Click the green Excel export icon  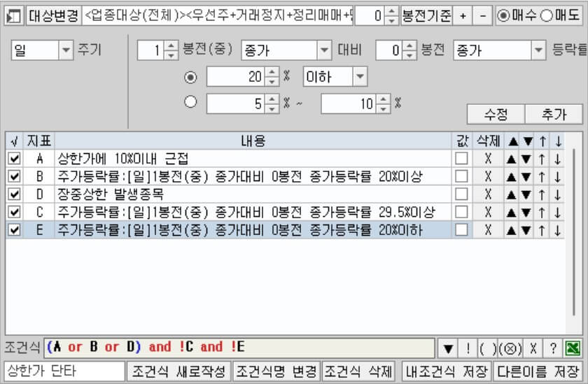573,348
